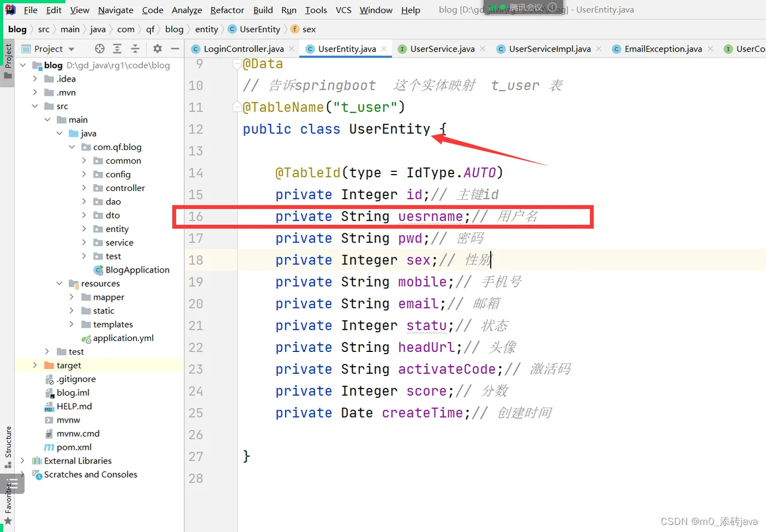Click the blog root breadcrumb

tap(17, 29)
